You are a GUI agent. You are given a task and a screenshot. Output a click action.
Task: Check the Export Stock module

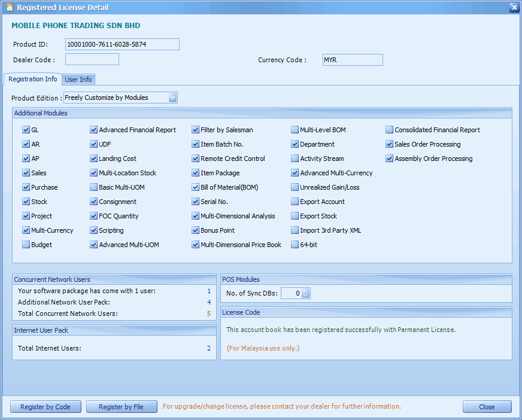(295, 216)
